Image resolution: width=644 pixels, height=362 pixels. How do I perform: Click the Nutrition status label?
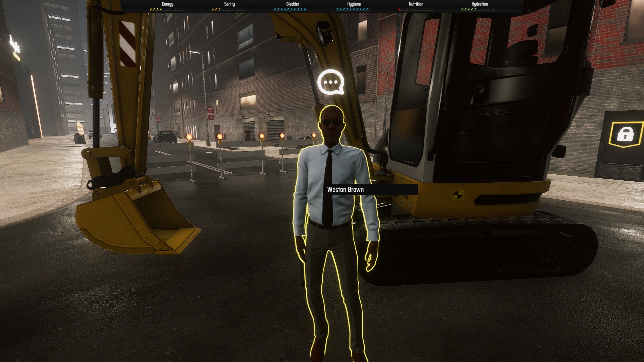pos(416,4)
